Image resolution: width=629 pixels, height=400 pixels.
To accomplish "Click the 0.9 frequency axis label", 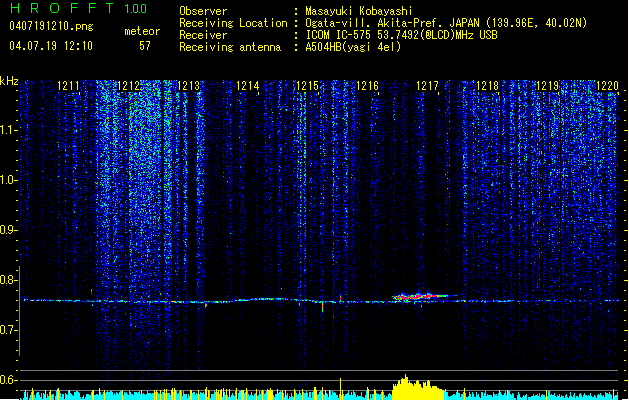I will pos(9,230).
